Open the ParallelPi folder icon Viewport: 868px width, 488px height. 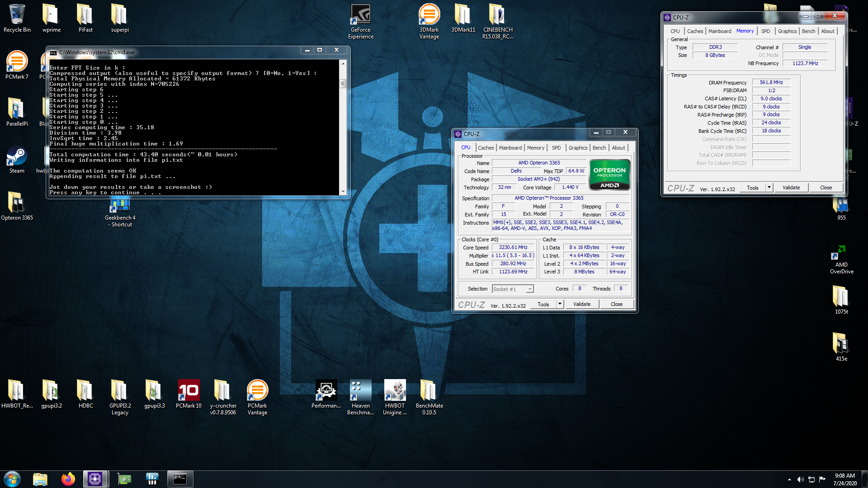[x=17, y=112]
